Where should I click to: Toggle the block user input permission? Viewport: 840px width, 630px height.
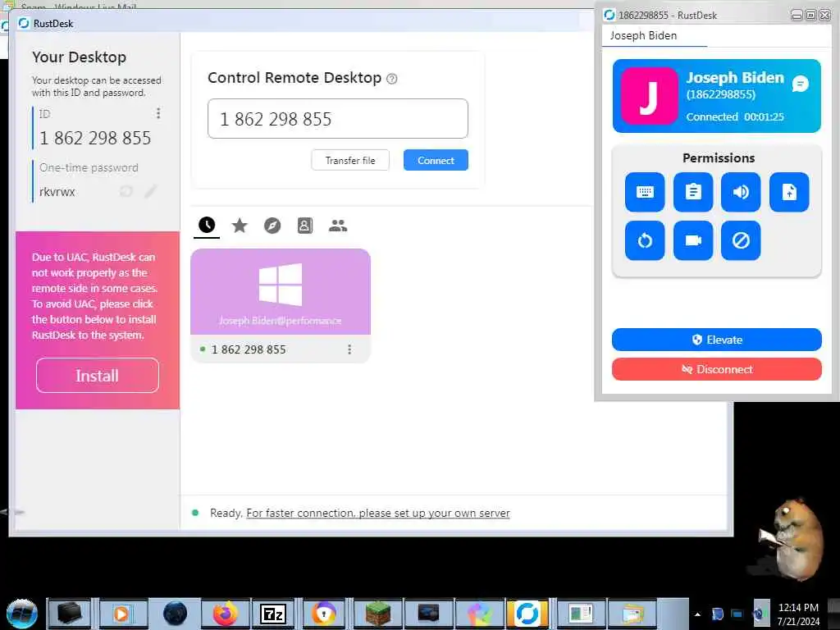point(741,240)
